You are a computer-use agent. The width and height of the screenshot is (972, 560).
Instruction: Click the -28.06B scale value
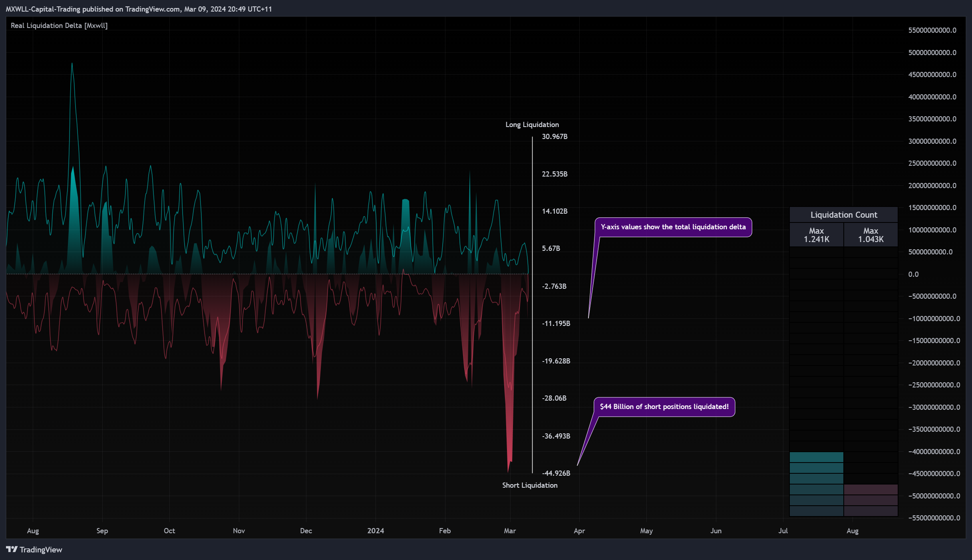point(554,398)
